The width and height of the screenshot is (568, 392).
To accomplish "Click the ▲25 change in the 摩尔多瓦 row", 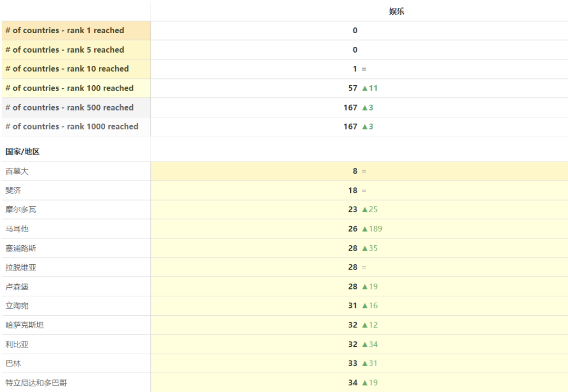I will pos(370,209).
